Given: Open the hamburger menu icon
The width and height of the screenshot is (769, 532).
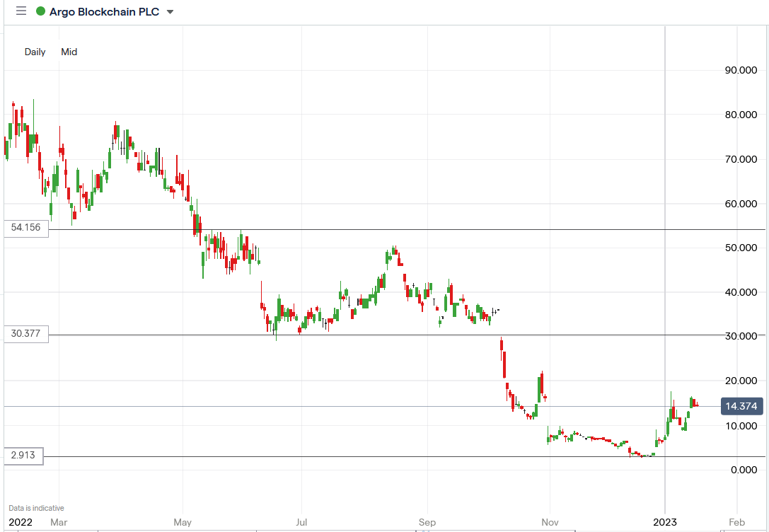Looking at the screenshot, I should tap(21, 11).
